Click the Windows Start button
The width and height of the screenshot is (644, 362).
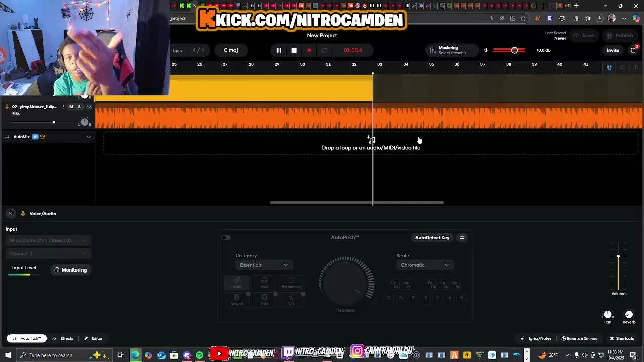pos(8,355)
